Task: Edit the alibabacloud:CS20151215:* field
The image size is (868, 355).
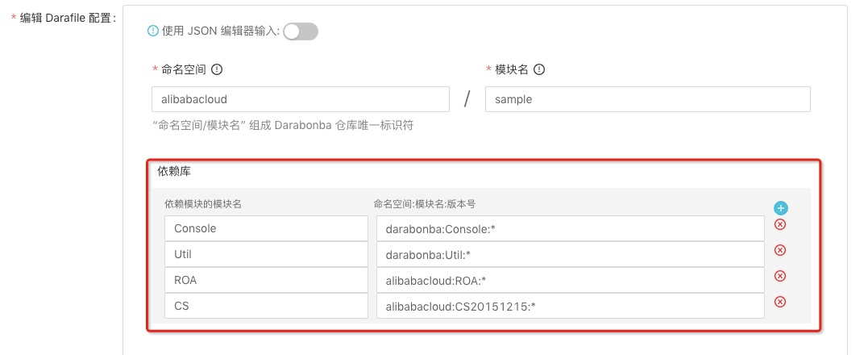Action: [x=570, y=306]
